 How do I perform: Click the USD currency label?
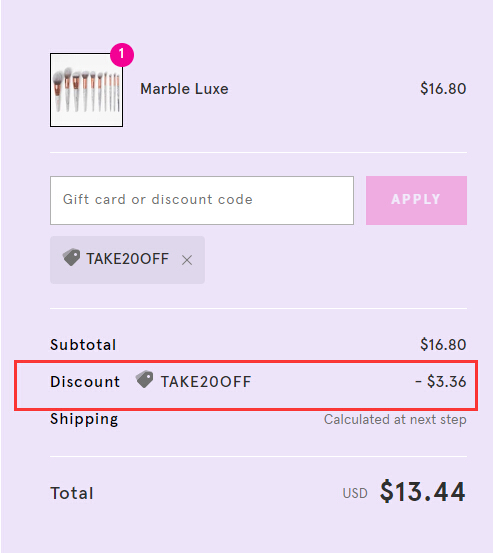click(x=355, y=493)
